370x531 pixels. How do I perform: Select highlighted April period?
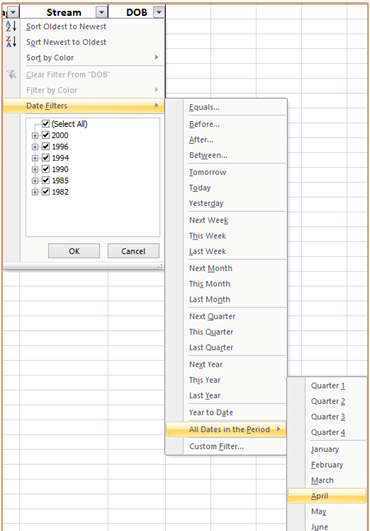[x=327, y=496]
